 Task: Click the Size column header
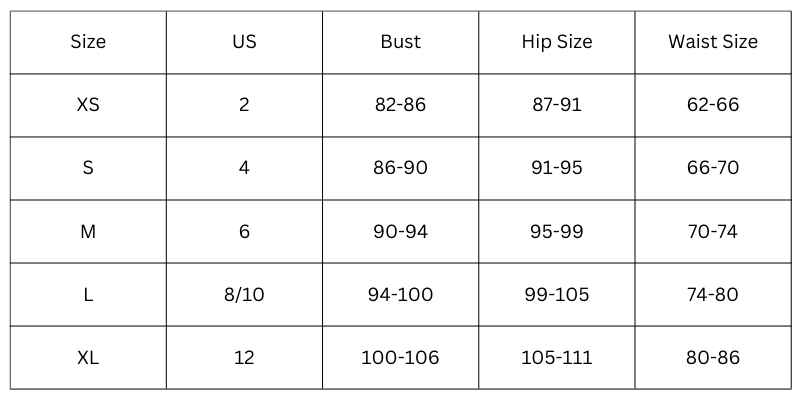tap(88, 42)
